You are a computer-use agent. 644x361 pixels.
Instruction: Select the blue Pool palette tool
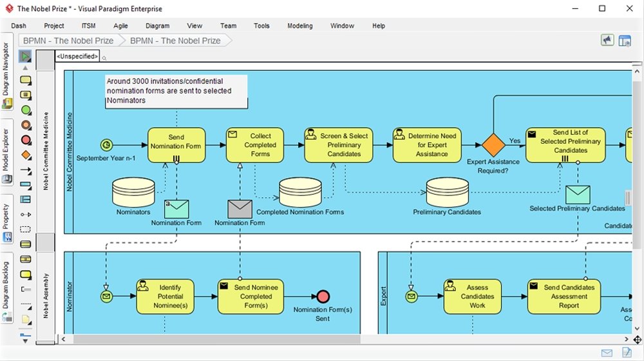[26, 184]
